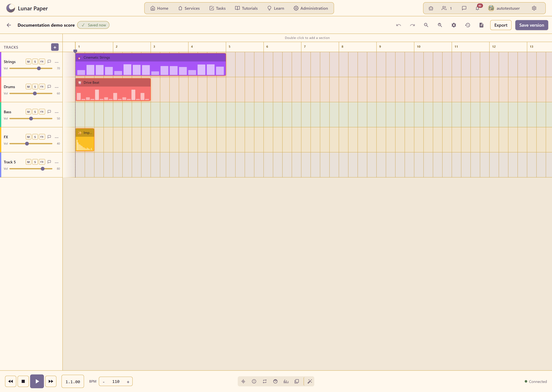Open the Administration nav item
The height and width of the screenshot is (392, 552).
coord(311,8)
